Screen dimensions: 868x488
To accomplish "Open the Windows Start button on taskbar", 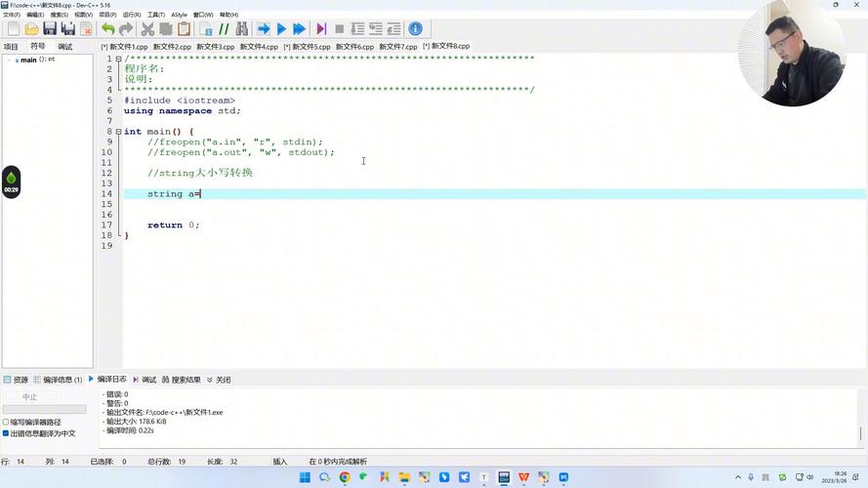I will click(x=305, y=477).
